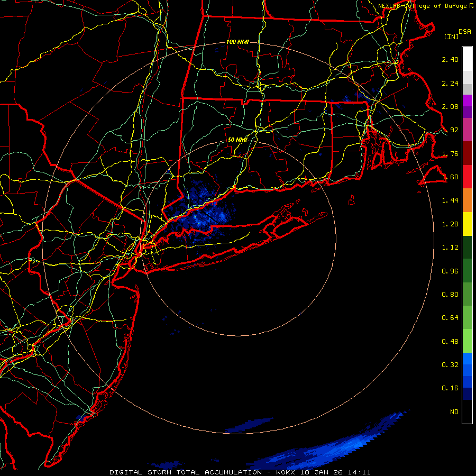Select the 0.48 legend value
Screen dimensions: 476x476
(x=450, y=342)
